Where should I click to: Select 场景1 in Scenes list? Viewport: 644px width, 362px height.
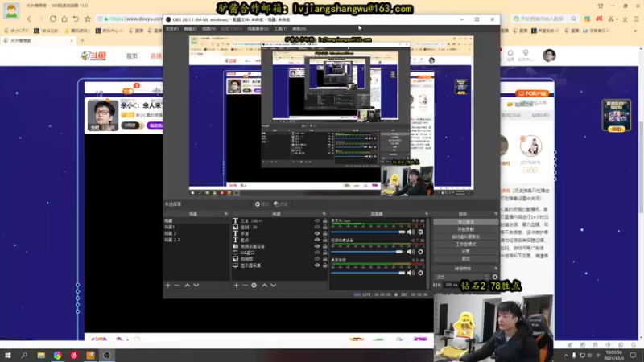[x=196, y=227]
